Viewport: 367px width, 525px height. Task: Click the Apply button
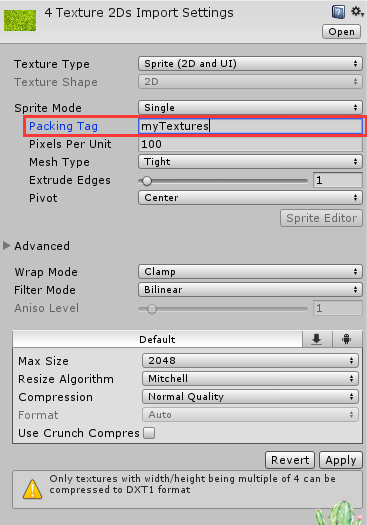point(341,460)
